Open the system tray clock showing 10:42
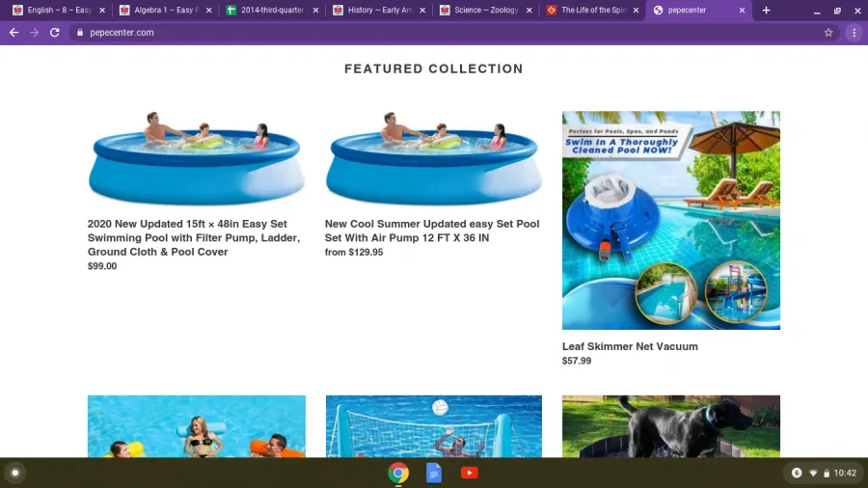Viewport: 868px width, 488px height. [x=845, y=474]
